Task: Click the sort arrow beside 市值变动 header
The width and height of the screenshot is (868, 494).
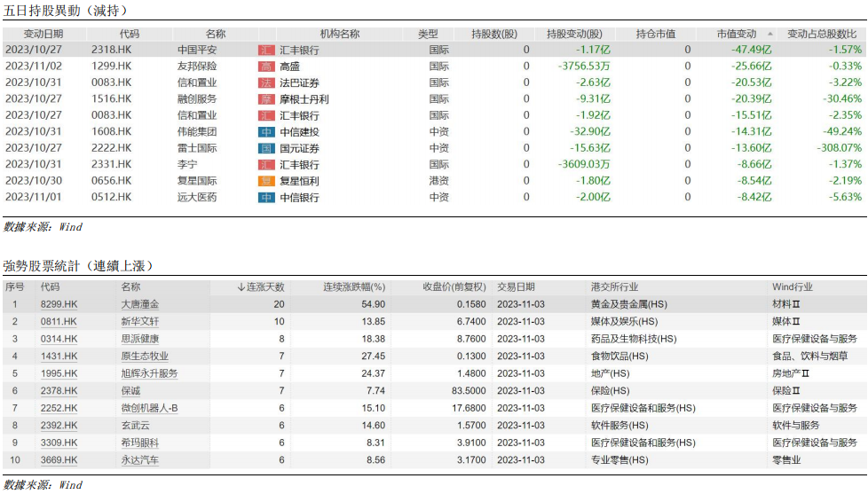Action: (769, 34)
